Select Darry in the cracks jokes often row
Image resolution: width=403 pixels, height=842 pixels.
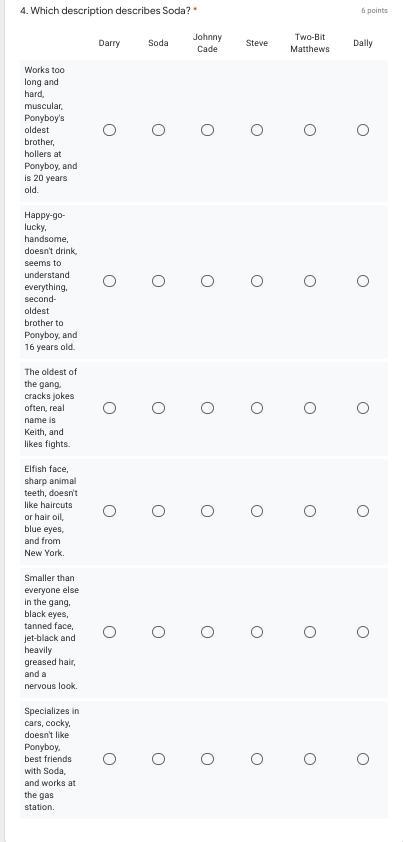click(109, 408)
